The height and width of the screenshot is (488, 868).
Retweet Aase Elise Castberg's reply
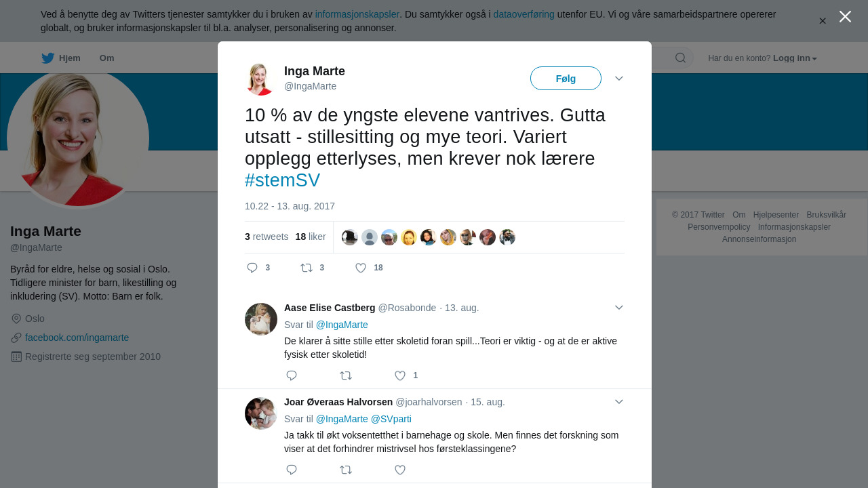(346, 375)
